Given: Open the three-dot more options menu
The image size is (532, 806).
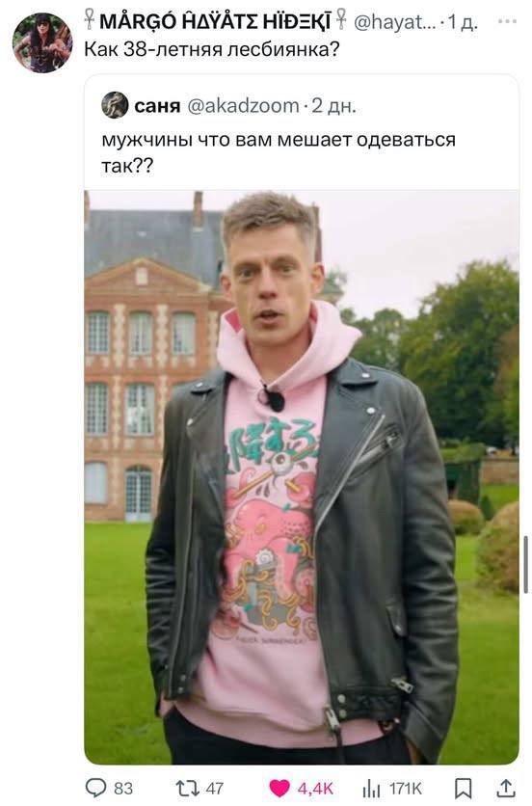Looking at the screenshot, I should coord(507,21).
